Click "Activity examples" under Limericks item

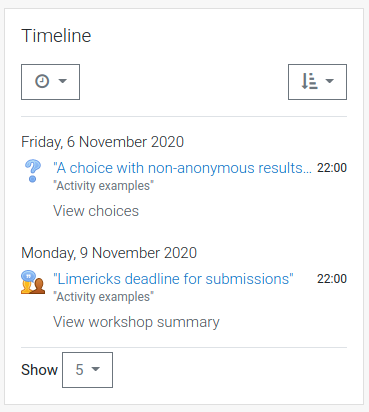coord(104,297)
